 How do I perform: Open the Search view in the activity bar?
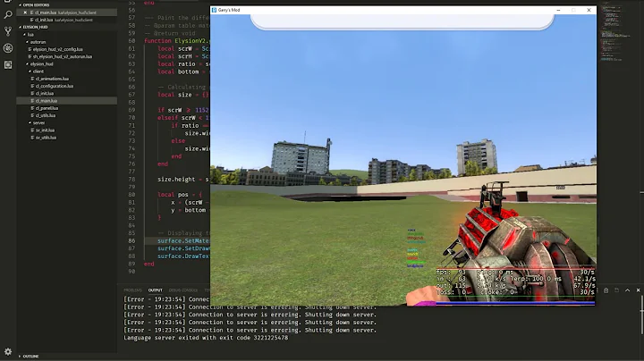8,15
